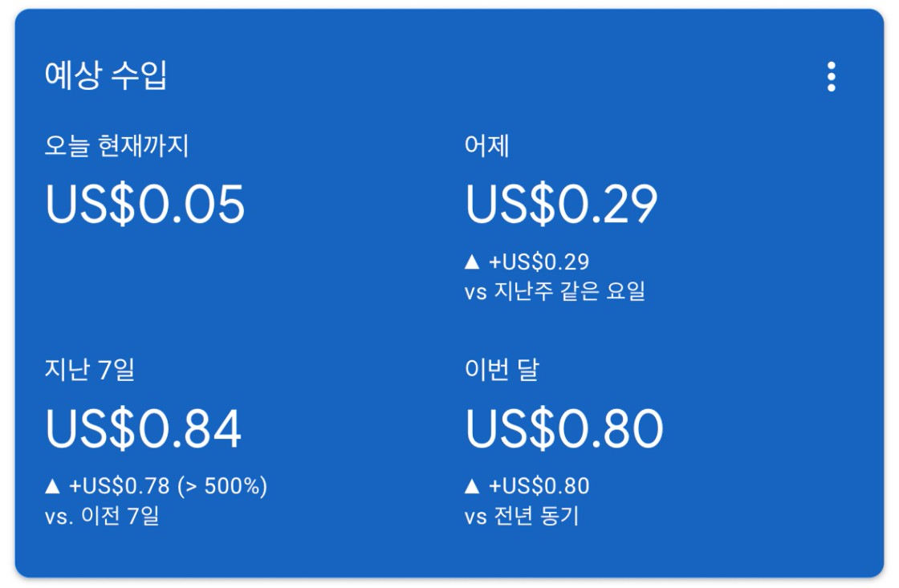The width and height of the screenshot is (899, 588).
Task: Click the +US$0.29 change amount
Action: pyautogui.click(x=539, y=262)
